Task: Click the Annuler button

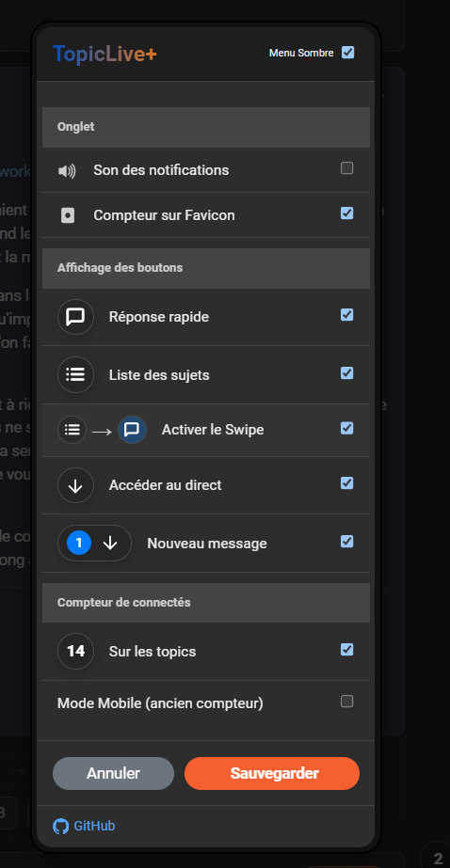Action: (113, 773)
